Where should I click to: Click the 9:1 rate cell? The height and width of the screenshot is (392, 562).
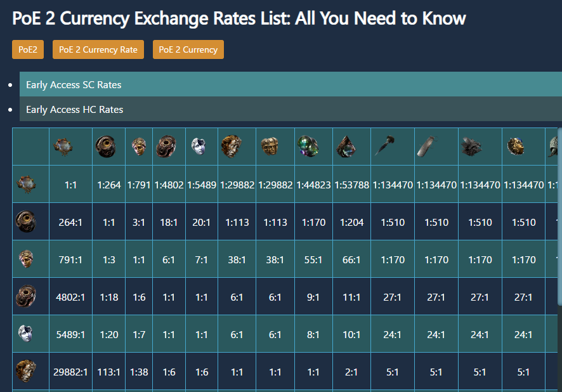point(313,297)
